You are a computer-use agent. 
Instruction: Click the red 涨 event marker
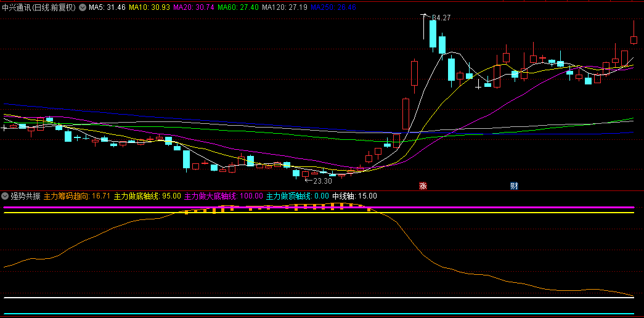pyautogui.click(x=423, y=185)
